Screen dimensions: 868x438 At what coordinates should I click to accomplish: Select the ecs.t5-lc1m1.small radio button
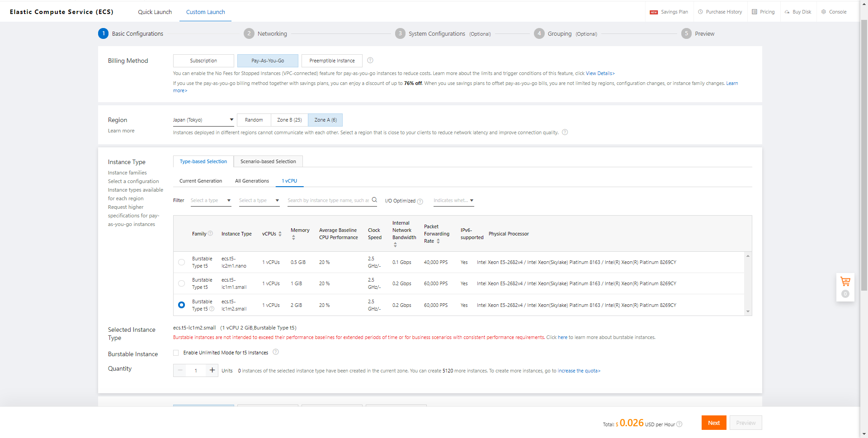[x=181, y=283]
